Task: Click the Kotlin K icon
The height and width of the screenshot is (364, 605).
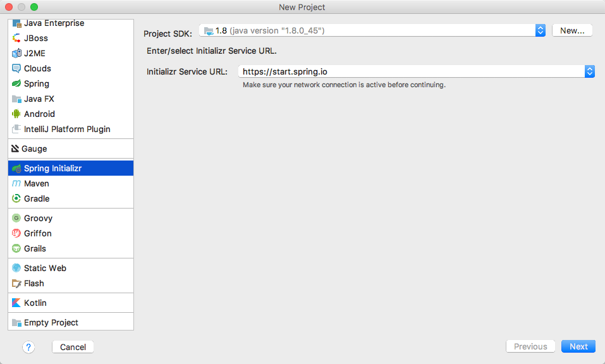Action: (16, 303)
